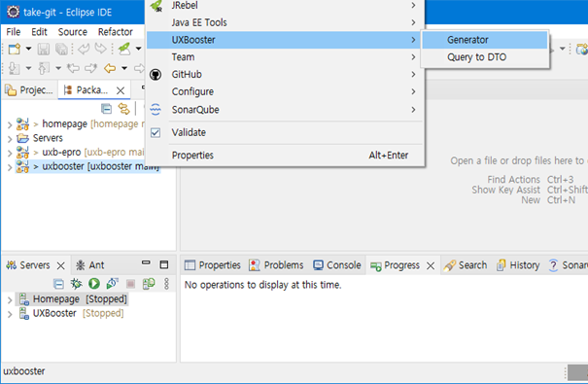Close the Progress tab
588x384 pixels.
(x=431, y=265)
